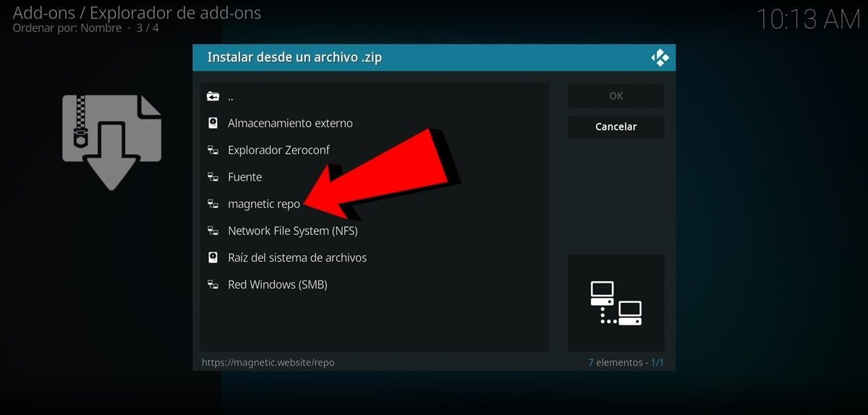Click the network icon beside magnetic repo
This screenshot has width=868, height=415.
[213, 205]
